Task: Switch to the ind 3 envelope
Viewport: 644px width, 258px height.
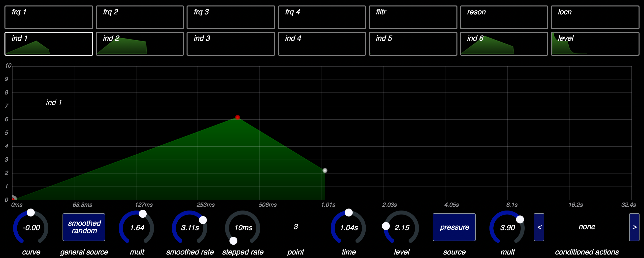Action: coord(231,43)
